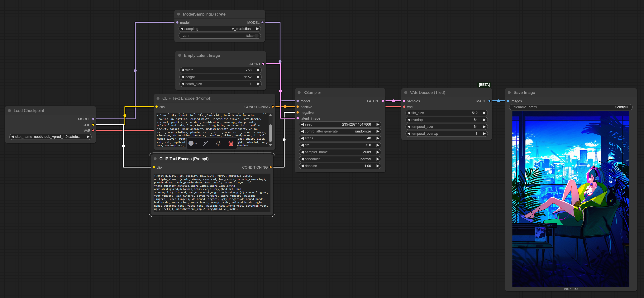Image resolution: width=644 pixels, height=298 pixels.
Task: Pin the selected node with the pushpin icon
Action: tap(218, 143)
